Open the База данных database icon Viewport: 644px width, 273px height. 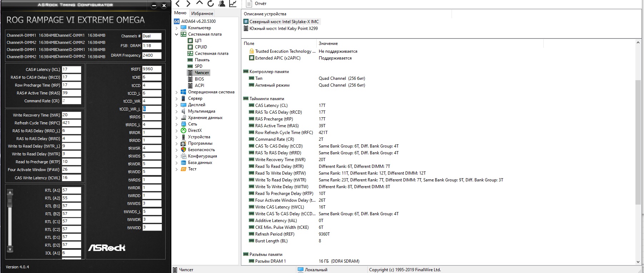tap(183, 163)
